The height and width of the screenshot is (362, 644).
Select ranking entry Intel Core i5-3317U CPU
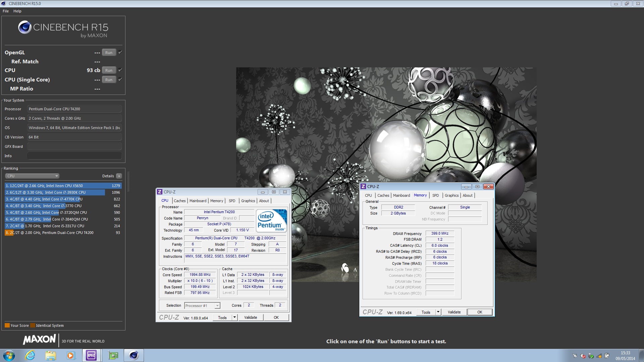[x=63, y=226]
